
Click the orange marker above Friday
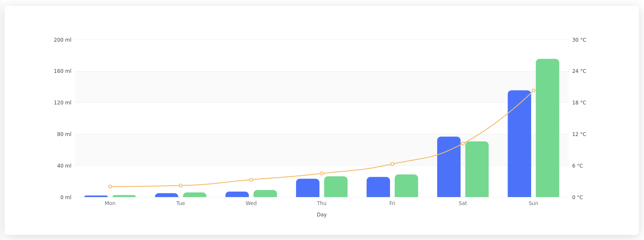tap(392, 164)
